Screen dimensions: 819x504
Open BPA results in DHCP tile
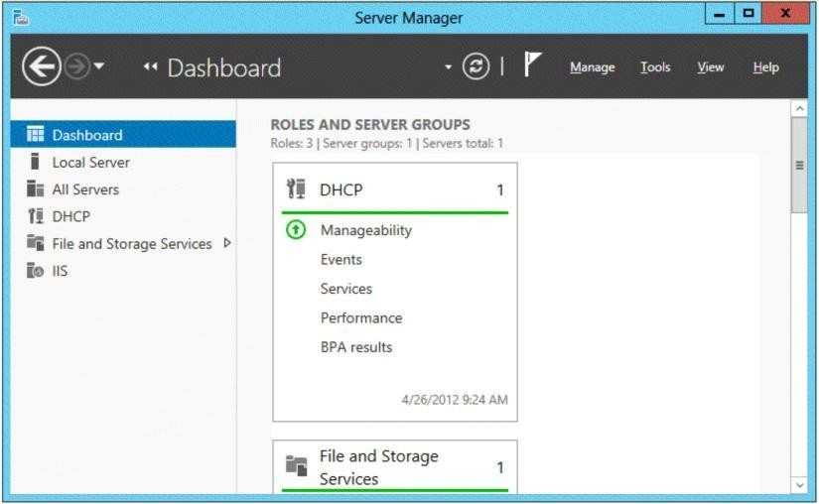(x=356, y=347)
